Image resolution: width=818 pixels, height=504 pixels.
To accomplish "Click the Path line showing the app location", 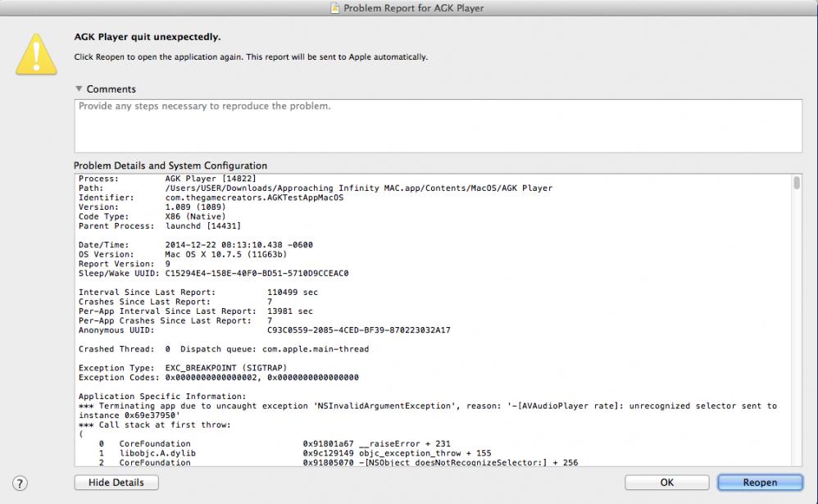I will pos(316,188).
